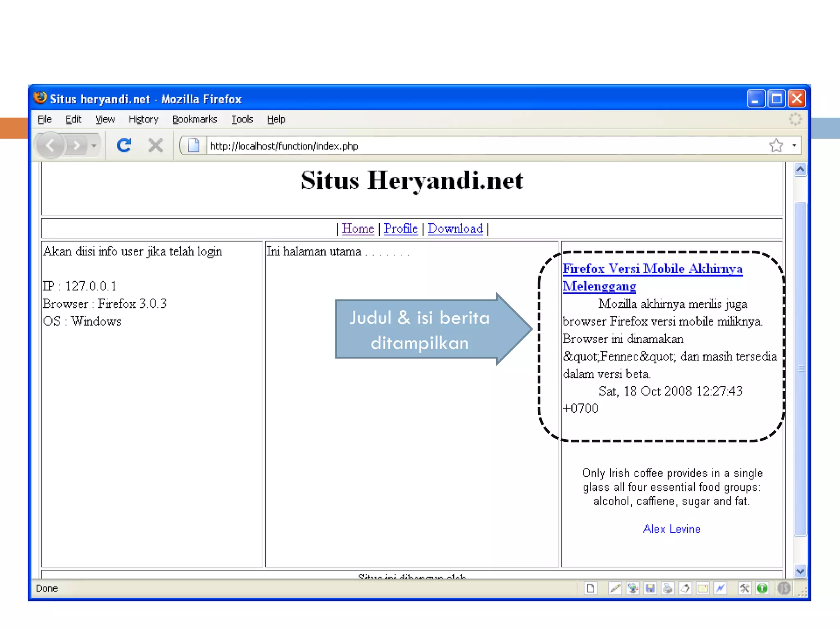Bookmark page with the star icon
This screenshot has height=630, width=840.
click(x=776, y=146)
